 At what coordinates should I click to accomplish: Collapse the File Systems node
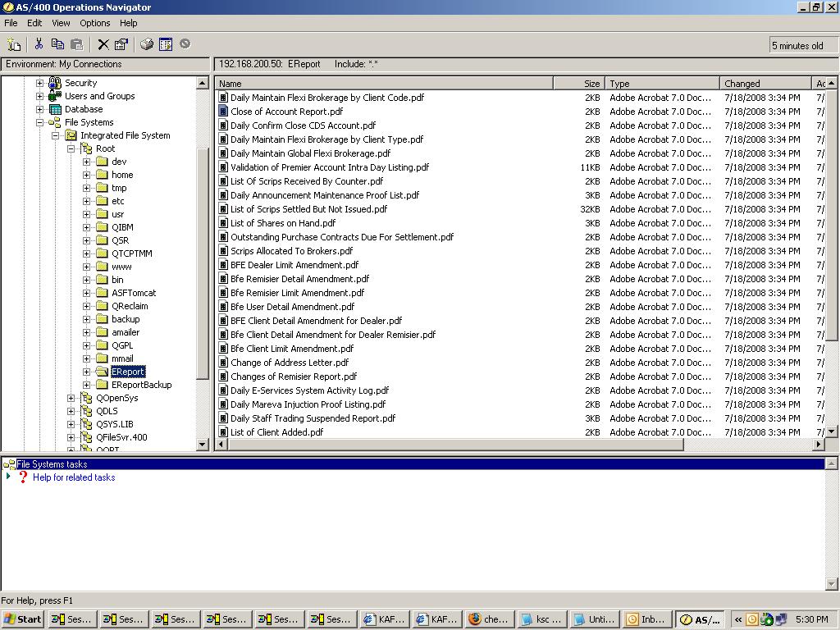(x=39, y=123)
